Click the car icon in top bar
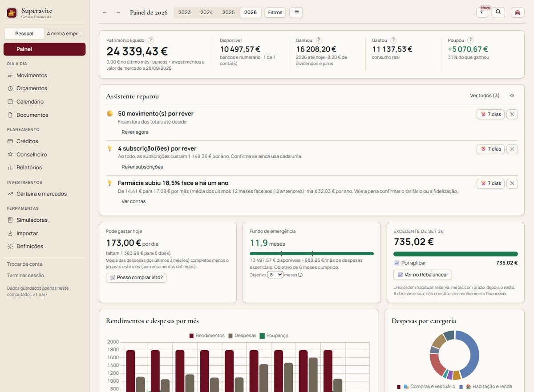This screenshot has height=392, width=534. pyautogui.click(x=518, y=12)
